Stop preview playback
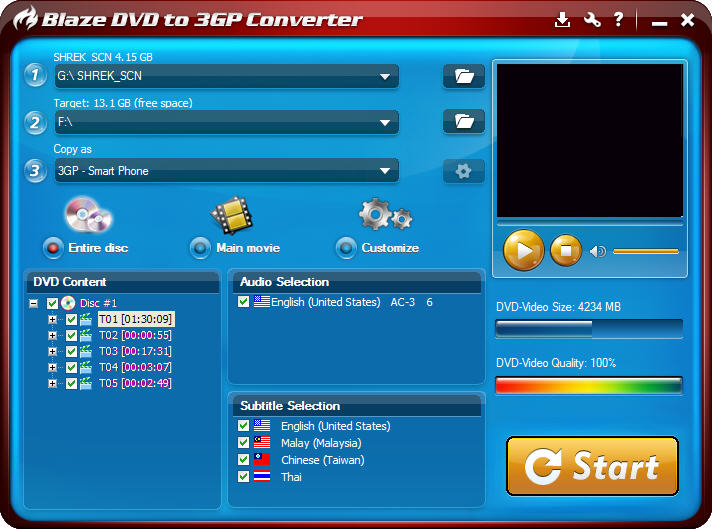The image size is (712, 529). pyautogui.click(x=566, y=250)
